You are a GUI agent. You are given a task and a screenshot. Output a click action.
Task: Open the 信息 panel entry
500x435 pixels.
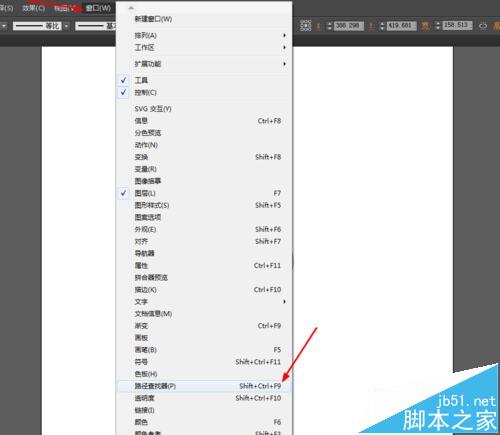(204, 121)
